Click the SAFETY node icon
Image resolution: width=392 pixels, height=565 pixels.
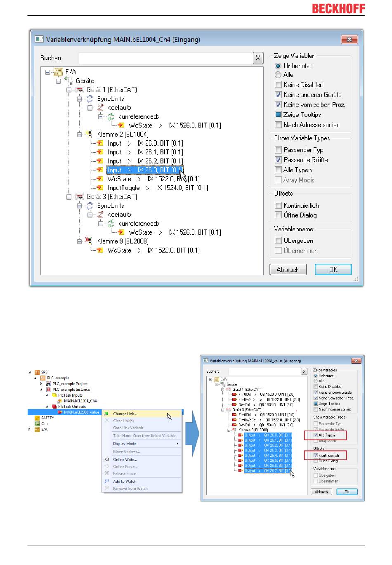click(x=38, y=418)
